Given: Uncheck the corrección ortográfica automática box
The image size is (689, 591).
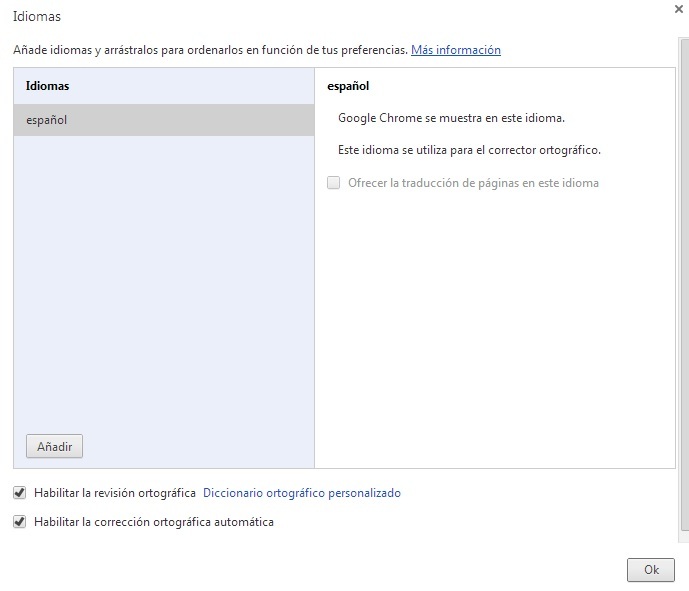Looking at the screenshot, I should (19, 522).
